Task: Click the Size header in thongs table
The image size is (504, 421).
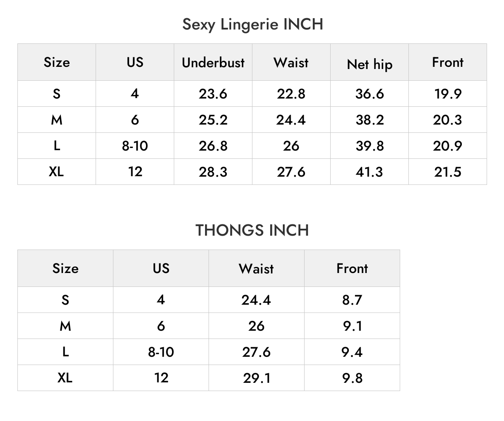Action: 66,269
